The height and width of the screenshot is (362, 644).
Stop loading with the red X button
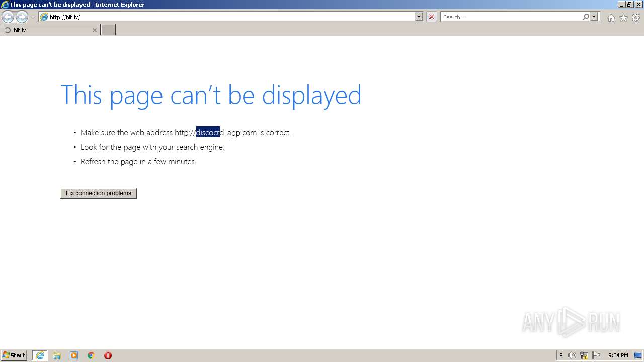click(x=432, y=17)
